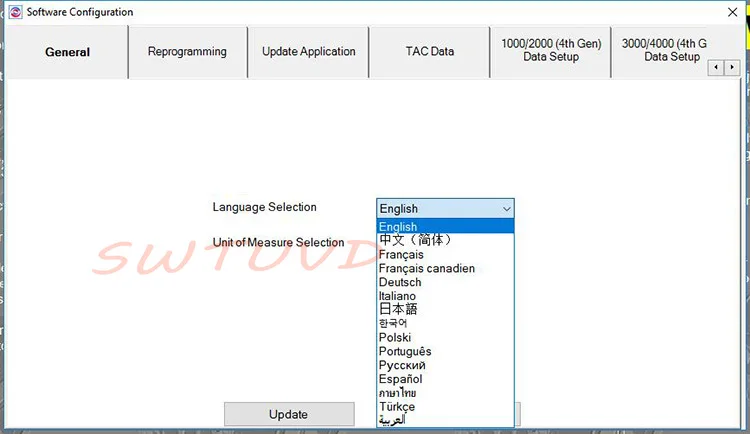
Task: Switch to the Reprogramming tab
Action: tap(188, 52)
